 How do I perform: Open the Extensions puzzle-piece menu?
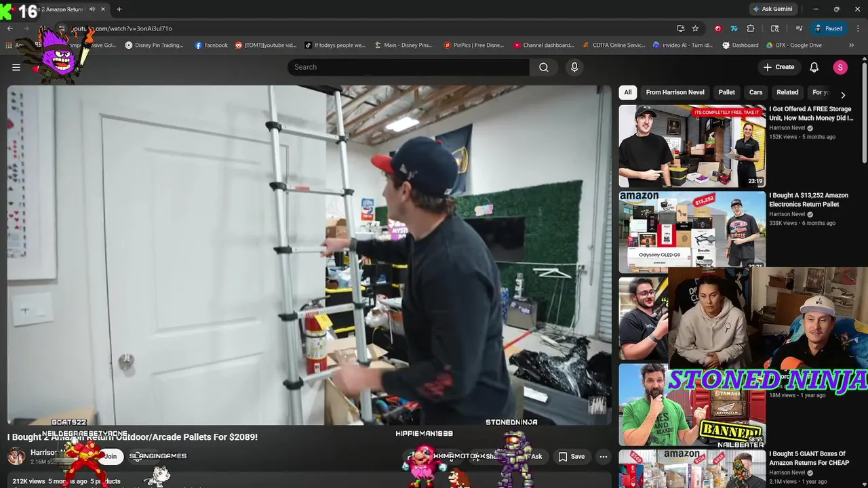(x=751, y=28)
